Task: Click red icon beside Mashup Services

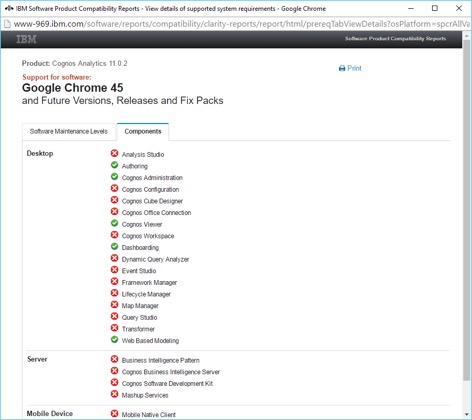Action: tap(114, 394)
